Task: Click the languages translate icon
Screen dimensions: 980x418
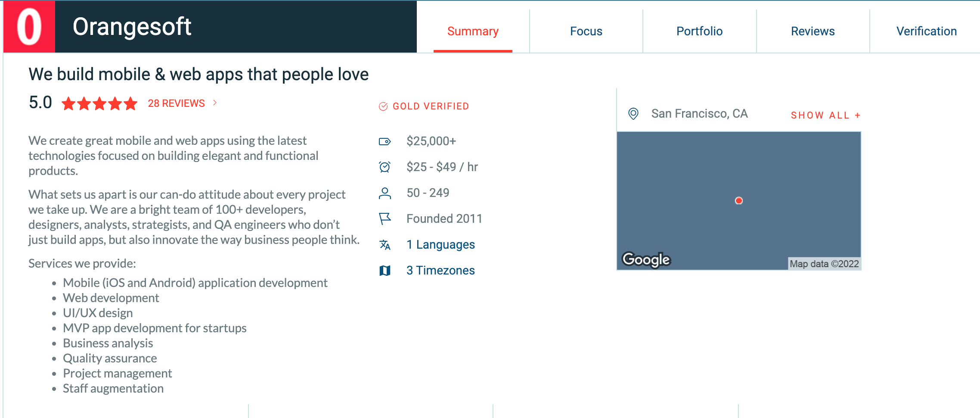Action: [x=385, y=245]
